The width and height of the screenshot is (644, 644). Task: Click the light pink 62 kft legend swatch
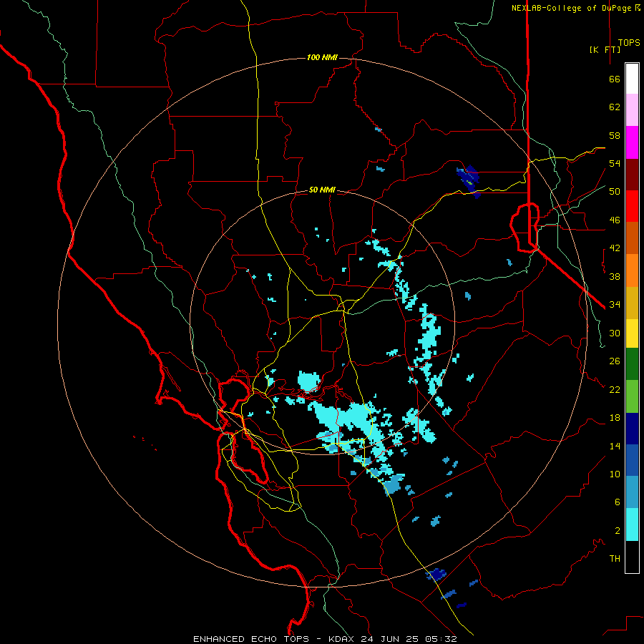[x=632, y=110]
